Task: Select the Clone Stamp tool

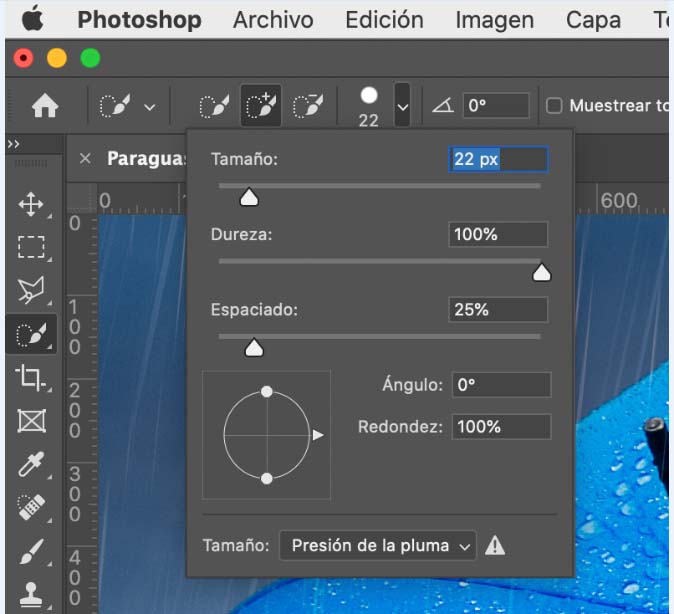Action: point(31,595)
